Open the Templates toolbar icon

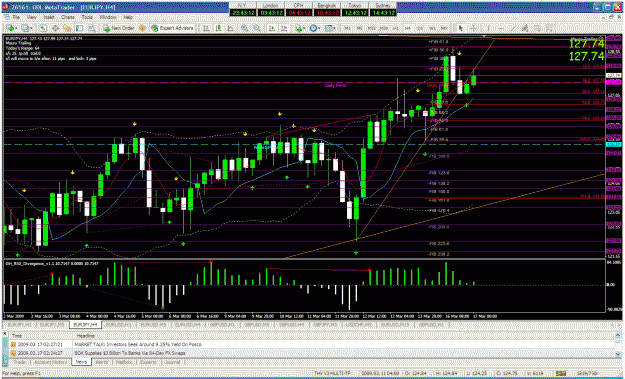coord(329,28)
